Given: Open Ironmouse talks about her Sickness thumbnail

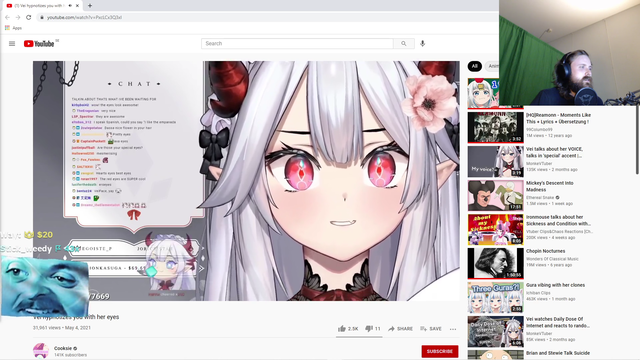Looking at the screenshot, I should [495, 229].
